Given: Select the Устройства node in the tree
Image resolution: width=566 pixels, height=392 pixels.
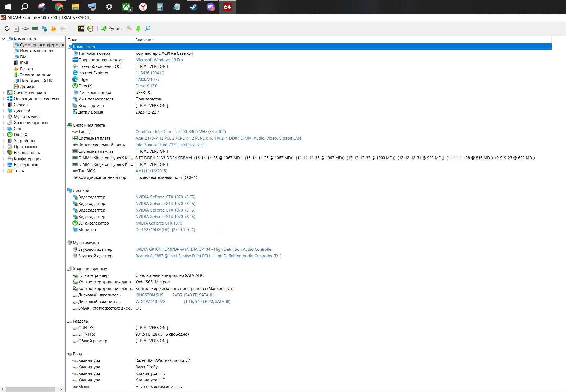Looking at the screenshot, I should point(24,141).
